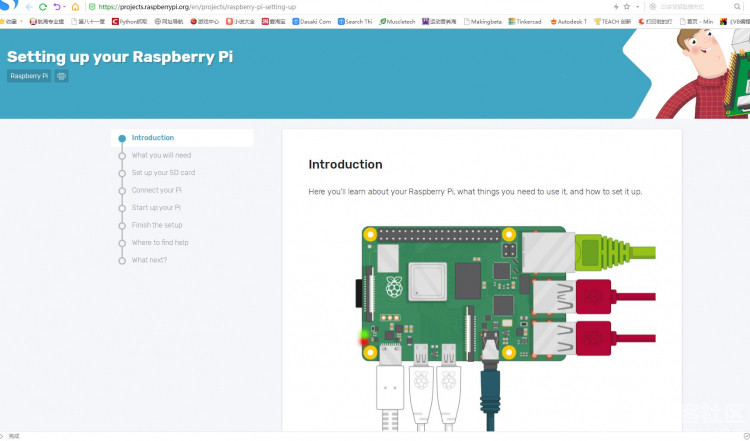
Task: Click the blue browser logo icon
Action: click(9, 5)
